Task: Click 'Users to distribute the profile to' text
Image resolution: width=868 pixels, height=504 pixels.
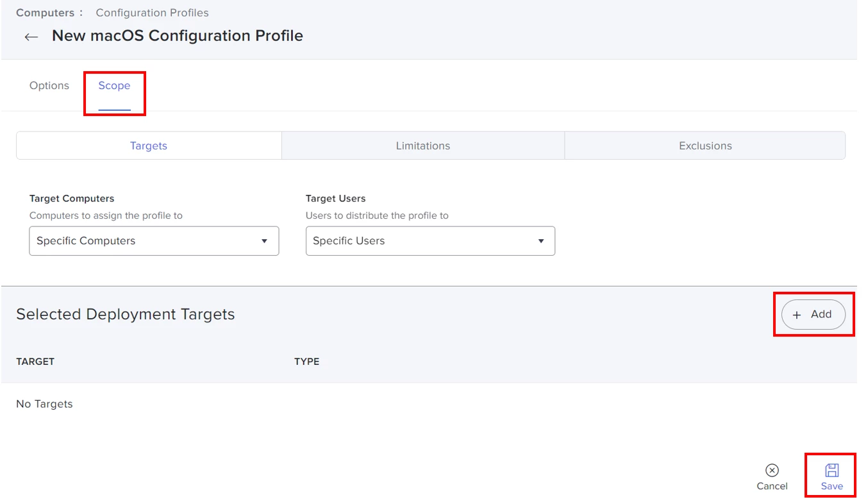Action: point(377,215)
